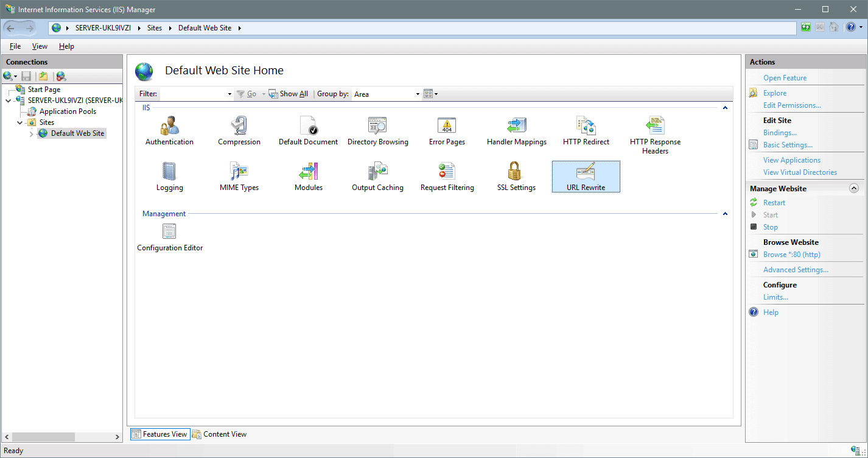Switch to Content View tab

[x=220, y=434]
